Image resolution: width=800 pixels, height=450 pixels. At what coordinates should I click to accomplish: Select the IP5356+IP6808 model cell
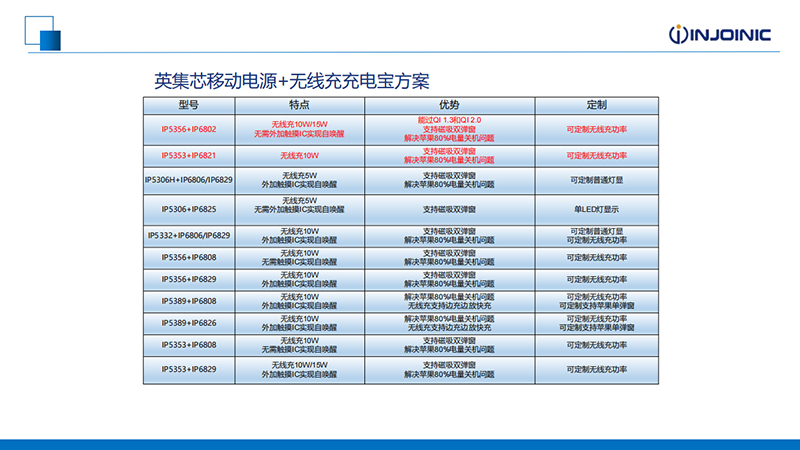(x=189, y=258)
